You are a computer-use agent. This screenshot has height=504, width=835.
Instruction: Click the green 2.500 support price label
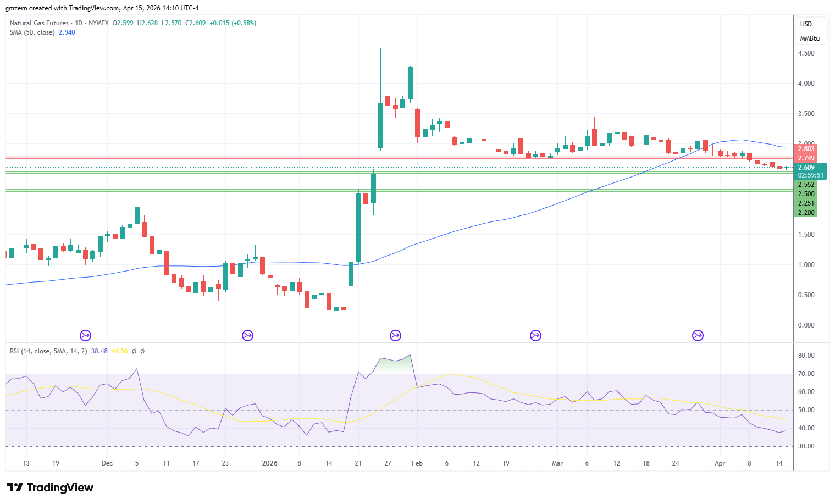point(806,194)
